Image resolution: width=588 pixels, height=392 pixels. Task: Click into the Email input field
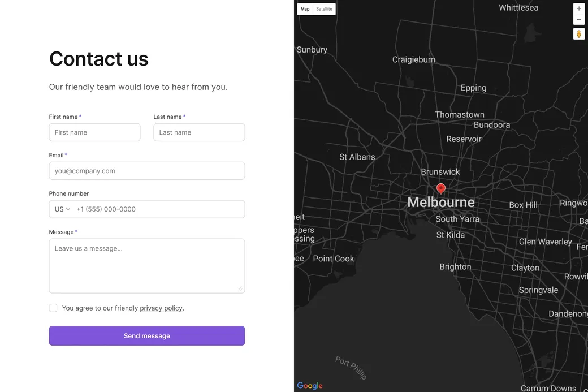pos(147,171)
